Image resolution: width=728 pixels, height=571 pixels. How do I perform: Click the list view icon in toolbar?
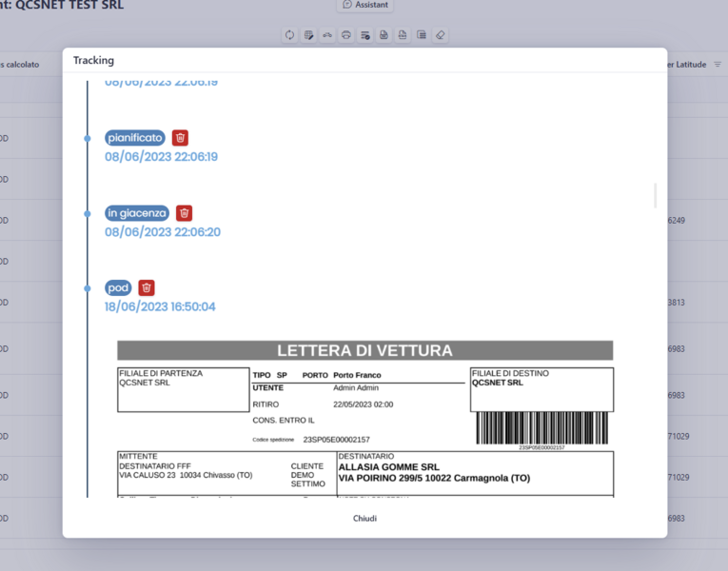point(422,35)
